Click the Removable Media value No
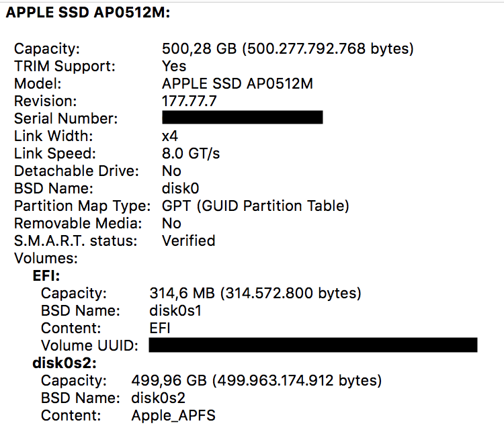This screenshot has width=504, height=442. (x=171, y=224)
